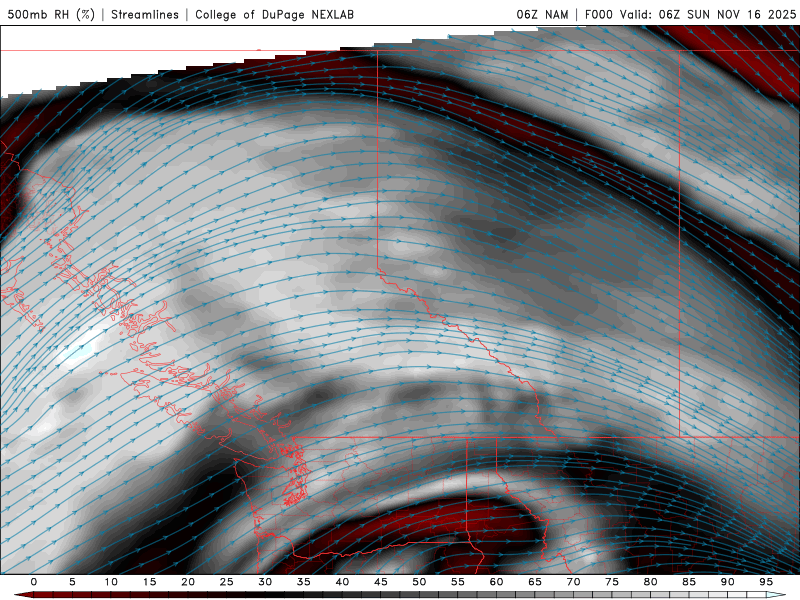Click the 'Streamlines' label in header
This screenshot has width=800, height=600.
point(145,14)
